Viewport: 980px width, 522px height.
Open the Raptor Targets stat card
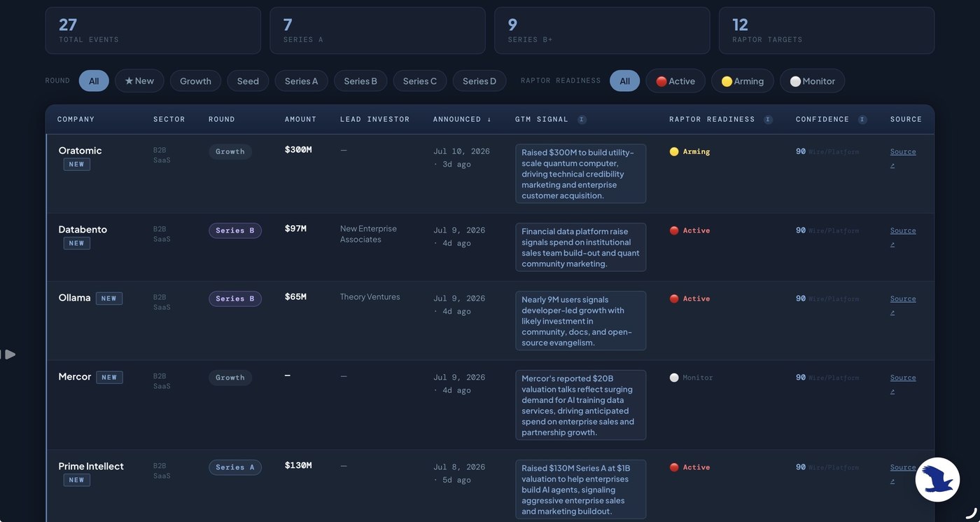(x=827, y=31)
